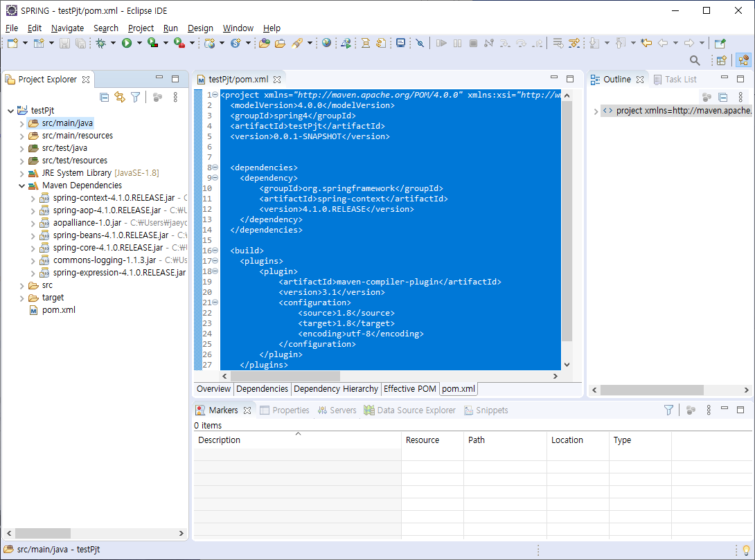This screenshot has width=755, height=560.
Task: Open the Markers view filter icon
Action: (x=668, y=410)
